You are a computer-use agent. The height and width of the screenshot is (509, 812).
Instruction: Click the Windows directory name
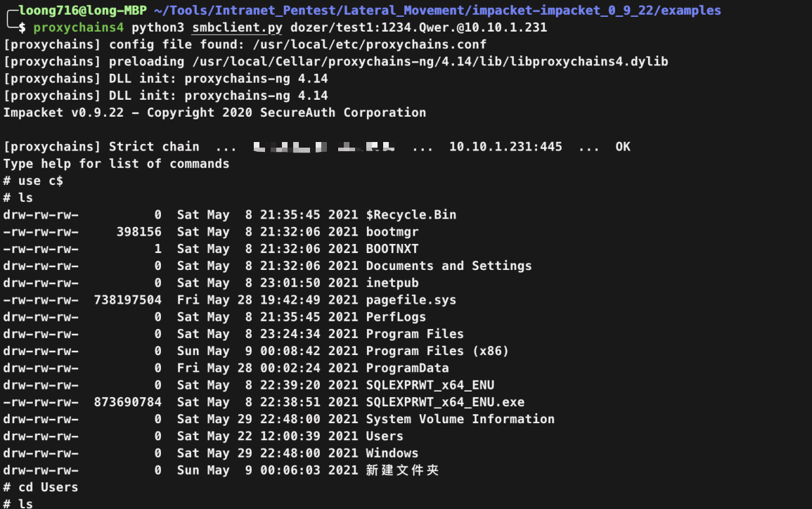[392, 453]
